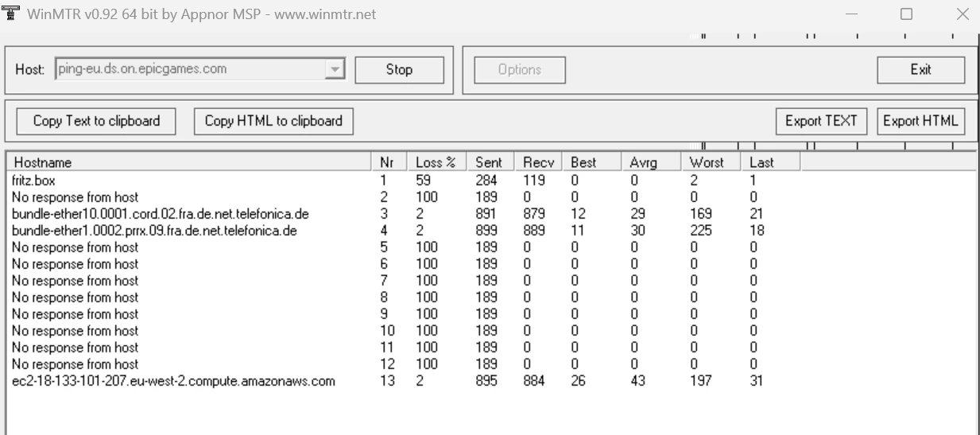Click sent value 895 in hop 13

486,381
